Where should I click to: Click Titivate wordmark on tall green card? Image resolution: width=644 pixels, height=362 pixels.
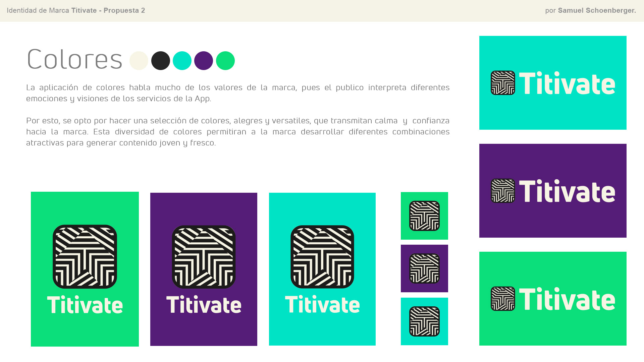(x=85, y=305)
